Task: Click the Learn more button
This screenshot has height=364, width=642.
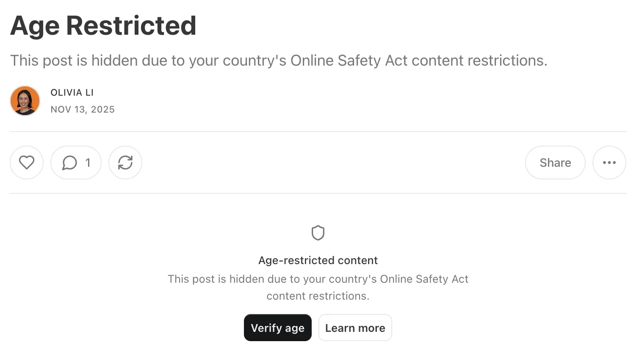Action: (x=355, y=328)
